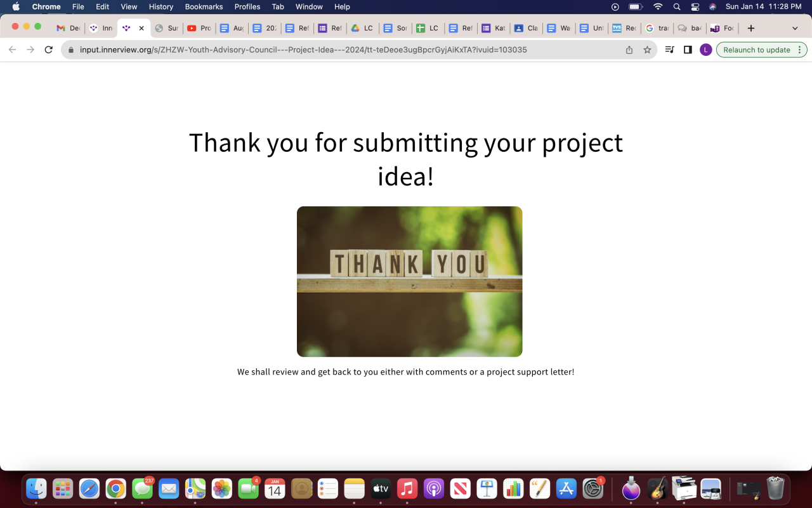Click Relaunch to update button

[761, 50]
